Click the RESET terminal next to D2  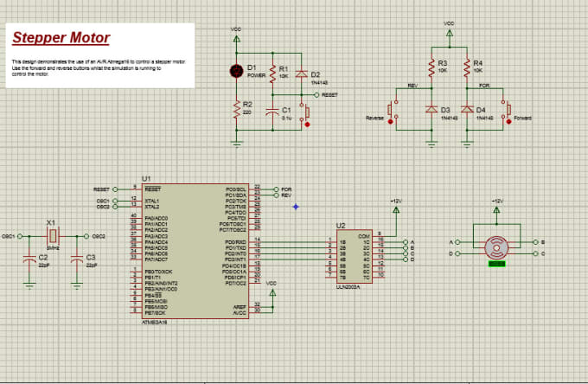click(316, 95)
